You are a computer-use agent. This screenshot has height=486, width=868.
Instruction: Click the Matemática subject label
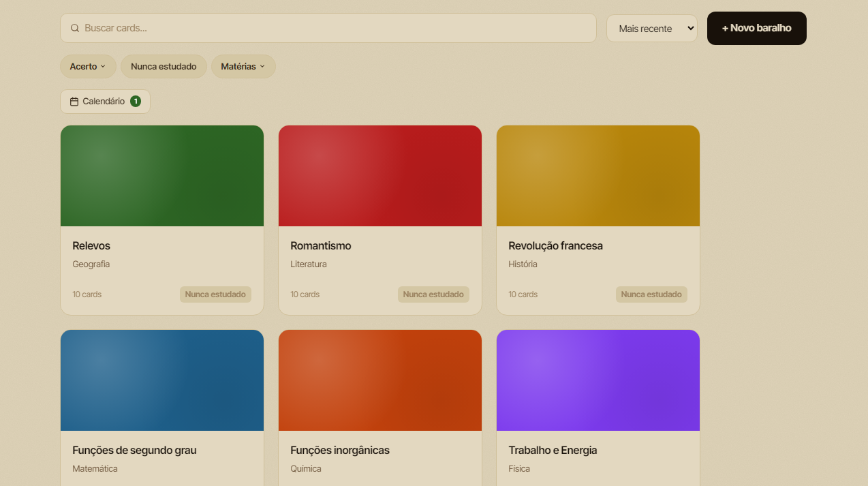tap(95, 468)
